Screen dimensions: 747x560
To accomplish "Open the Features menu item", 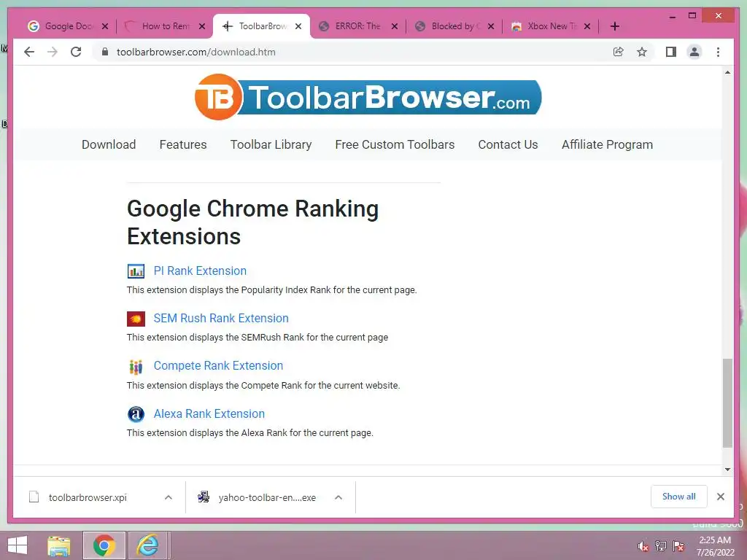I will pyautogui.click(x=183, y=144).
